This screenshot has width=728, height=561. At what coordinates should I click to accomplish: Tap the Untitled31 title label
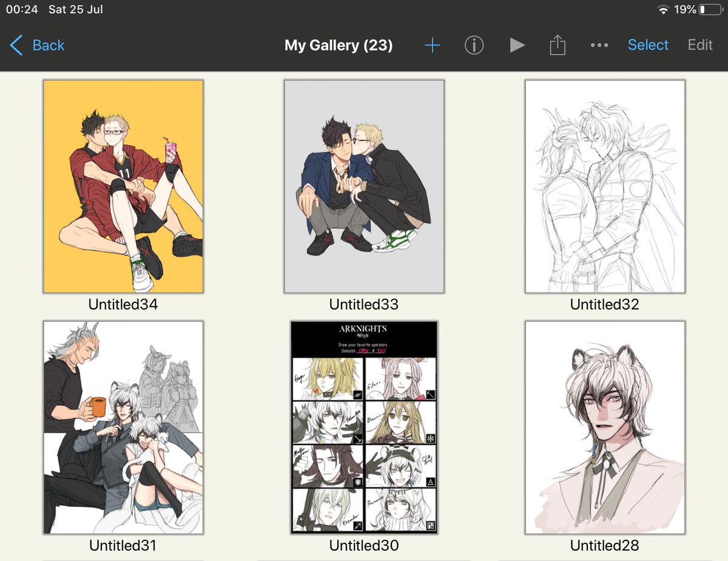123,545
